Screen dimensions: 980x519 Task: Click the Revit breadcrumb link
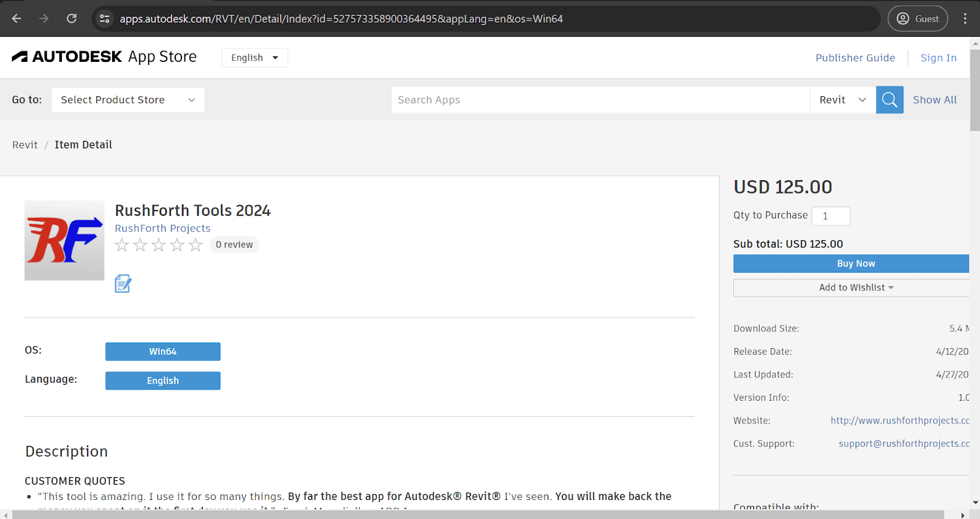[x=25, y=145]
